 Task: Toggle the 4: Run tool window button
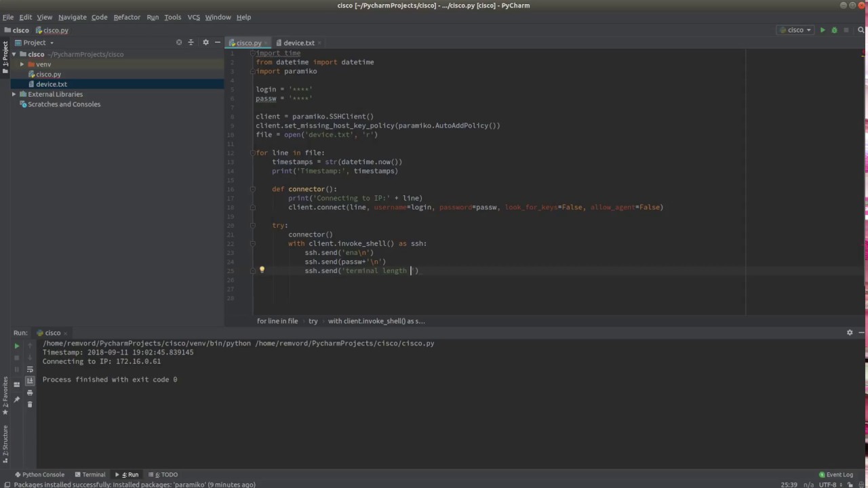pyautogui.click(x=126, y=474)
